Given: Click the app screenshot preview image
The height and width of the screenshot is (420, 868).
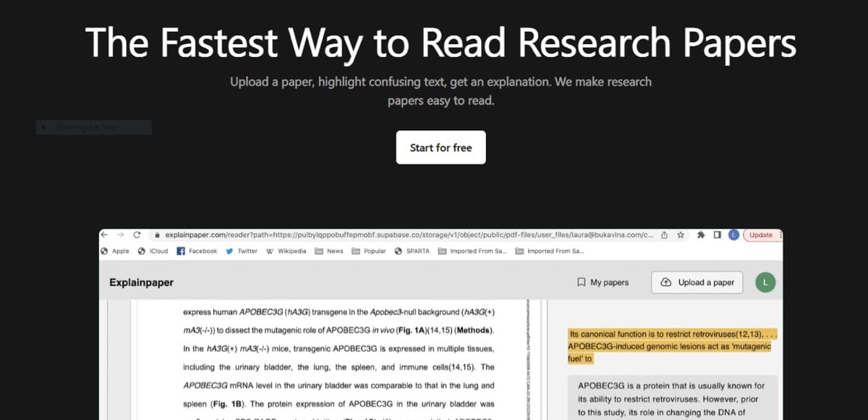Looking at the screenshot, I should [x=441, y=324].
